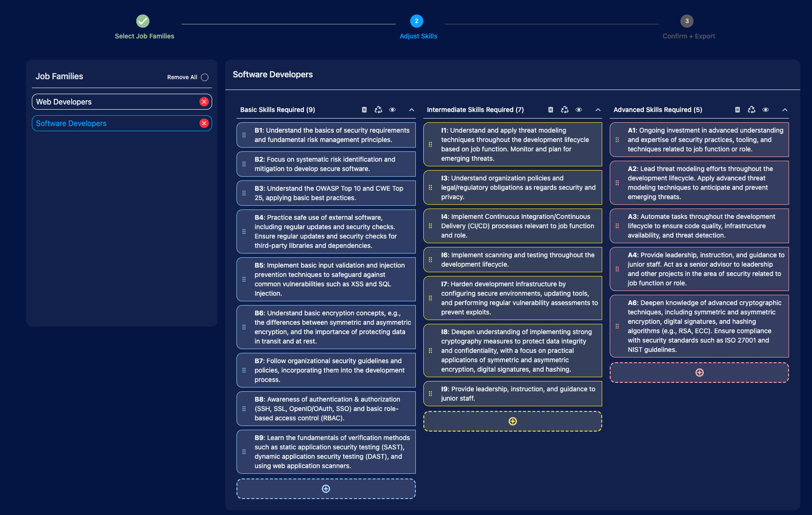
Task: Collapse the Advanced Skills Required section
Action: pyautogui.click(x=785, y=110)
